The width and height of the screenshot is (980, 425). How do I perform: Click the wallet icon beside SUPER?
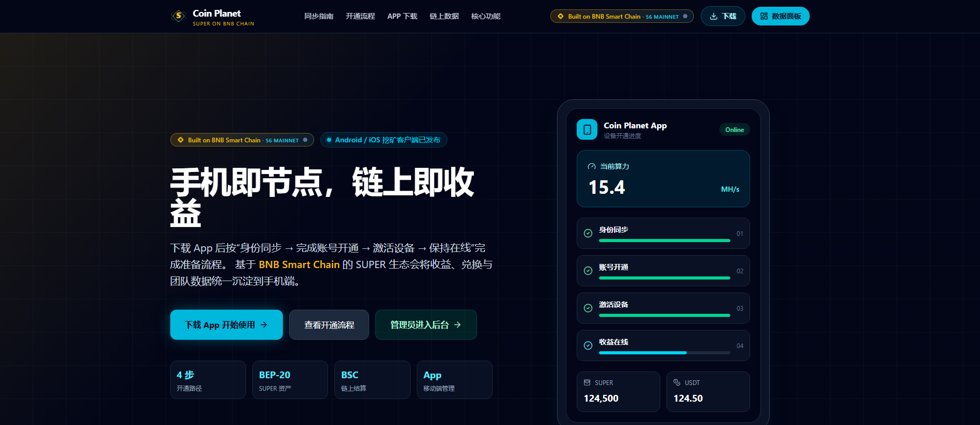tap(587, 382)
